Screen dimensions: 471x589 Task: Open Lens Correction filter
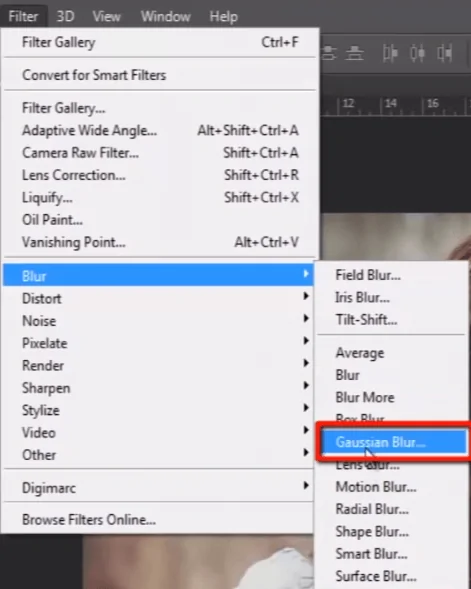160,175
